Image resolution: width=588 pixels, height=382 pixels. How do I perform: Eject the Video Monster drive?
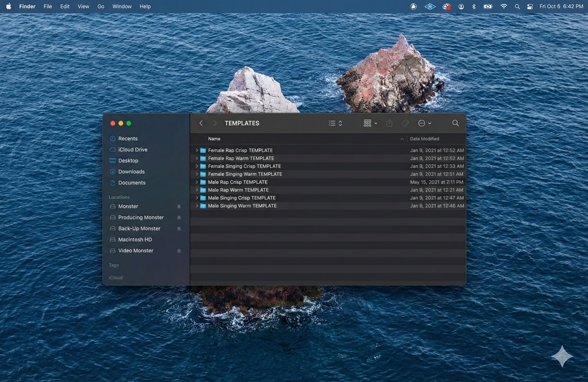179,251
